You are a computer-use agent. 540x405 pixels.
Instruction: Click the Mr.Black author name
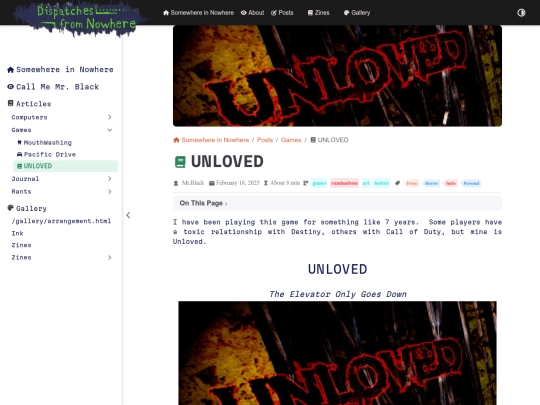click(193, 183)
